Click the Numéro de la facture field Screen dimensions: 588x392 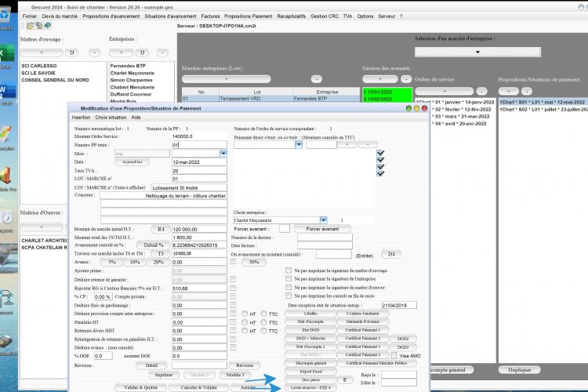(325, 238)
